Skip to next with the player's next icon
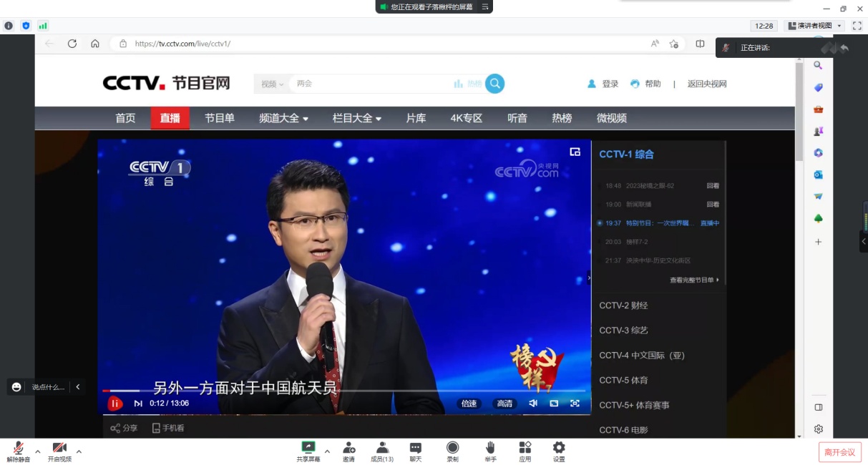Viewport: 868px width, 465px height. click(x=138, y=403)
